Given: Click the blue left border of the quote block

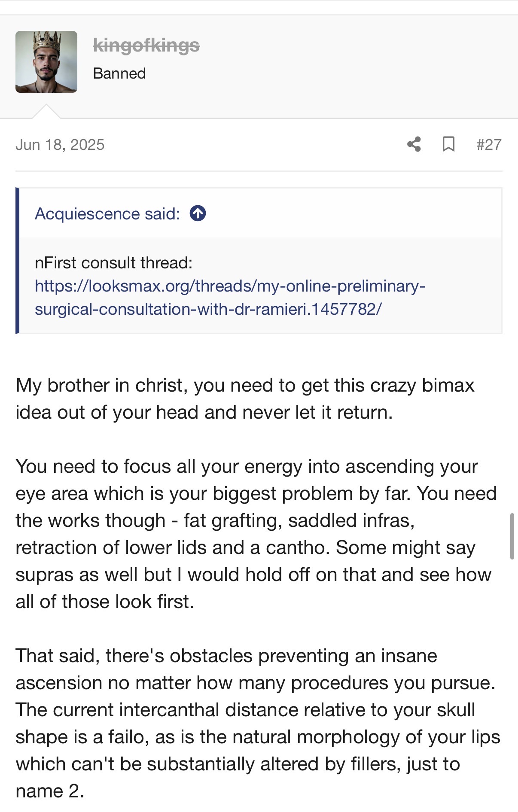Looking at the screenshot, I should click(x=17, y=261).
